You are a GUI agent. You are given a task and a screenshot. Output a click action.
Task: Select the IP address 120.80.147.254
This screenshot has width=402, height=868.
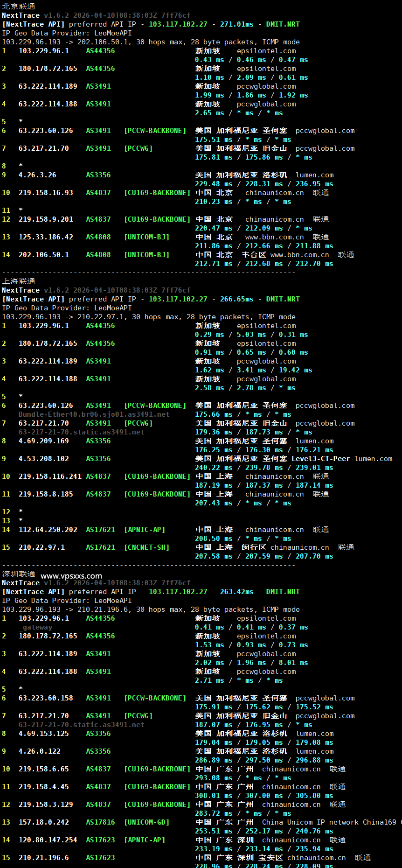[48, 840]
